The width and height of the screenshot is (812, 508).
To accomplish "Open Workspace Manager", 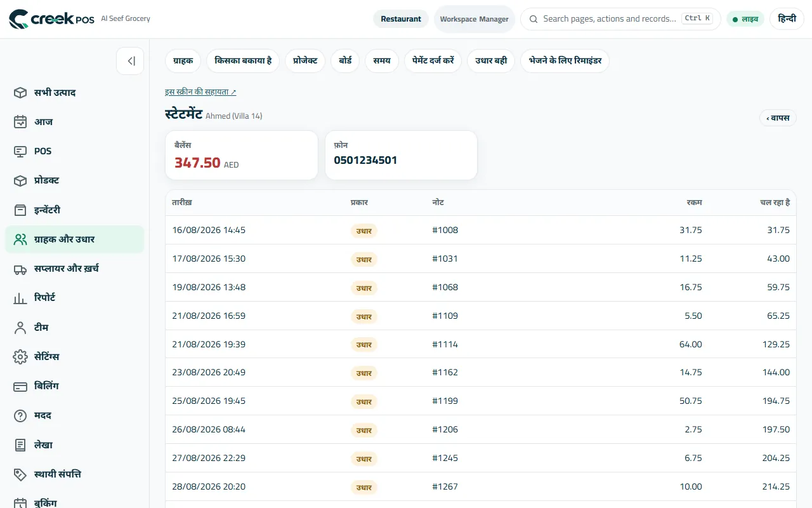I will pos(475,19).
